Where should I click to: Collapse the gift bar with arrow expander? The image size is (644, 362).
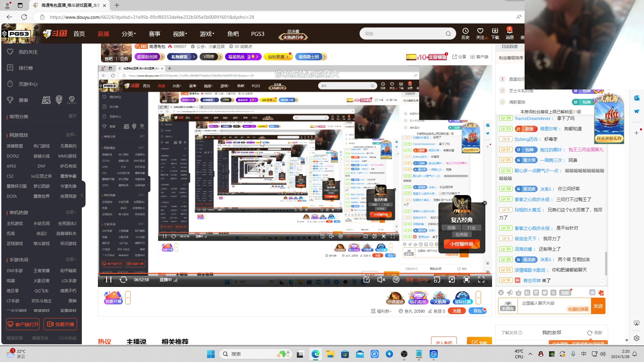point(479,298)
